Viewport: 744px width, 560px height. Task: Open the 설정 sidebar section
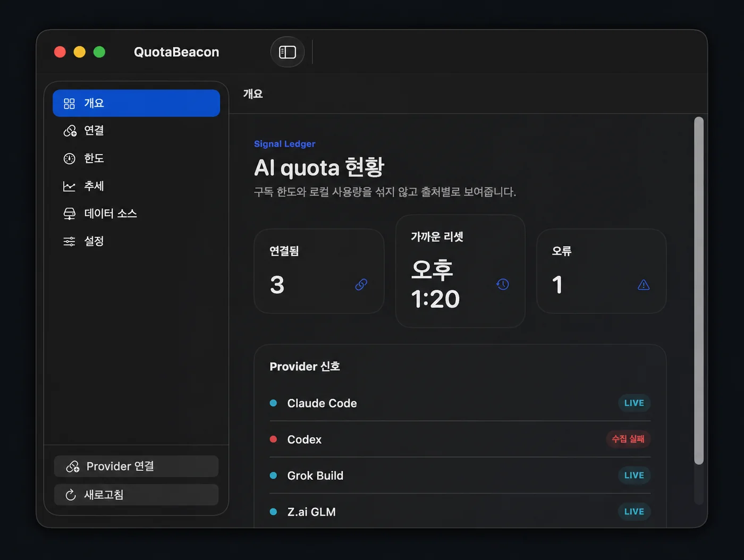[x=136, y=241]
